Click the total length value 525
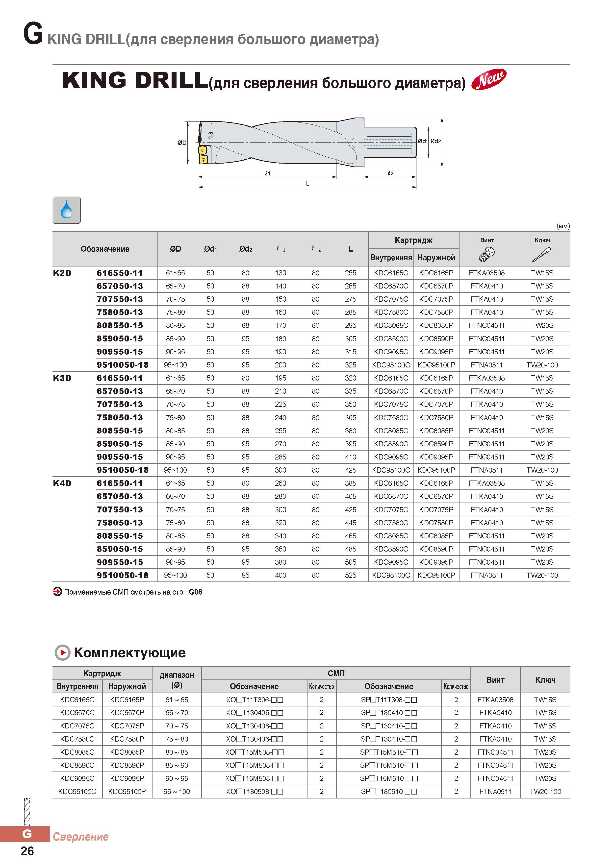 [x=351, y=575]
